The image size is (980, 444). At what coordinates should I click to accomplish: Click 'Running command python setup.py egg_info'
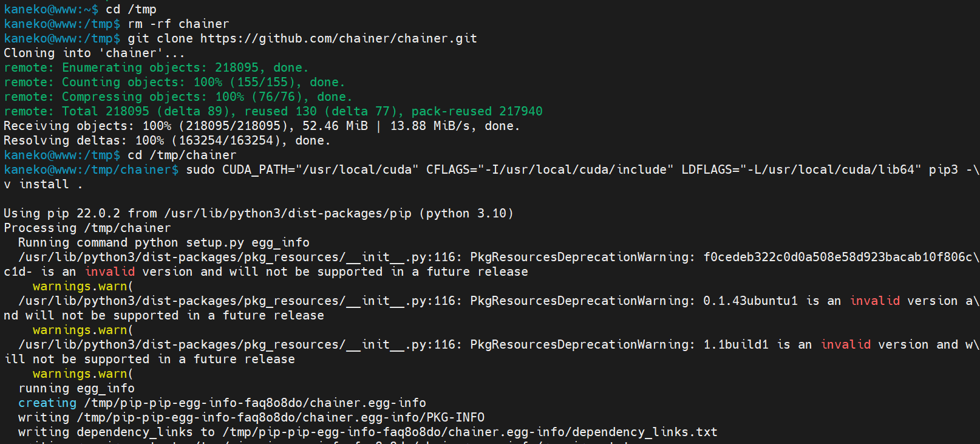164,242
